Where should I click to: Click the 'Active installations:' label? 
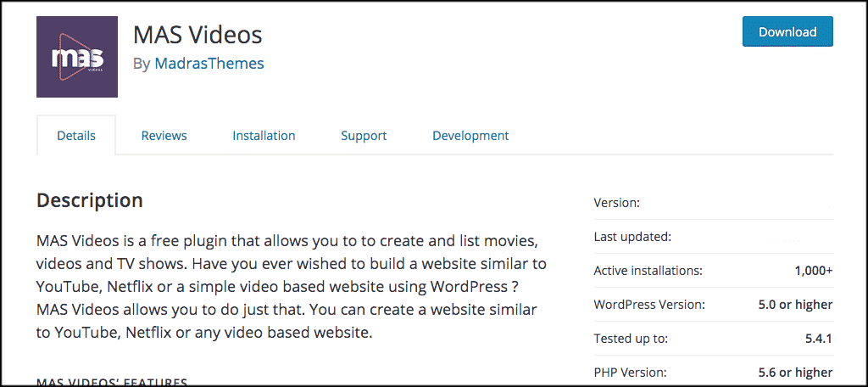[x=648, y=271]
